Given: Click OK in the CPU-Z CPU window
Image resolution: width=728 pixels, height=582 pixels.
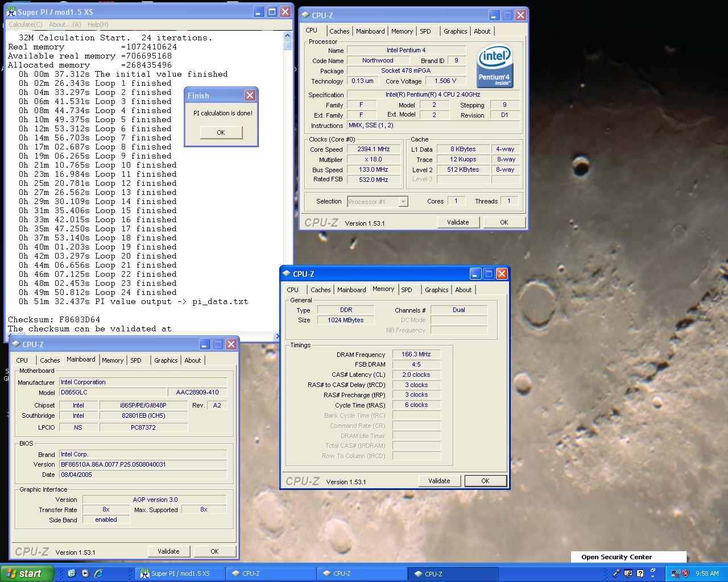Looking at the screenshot, I should (504, 222).
